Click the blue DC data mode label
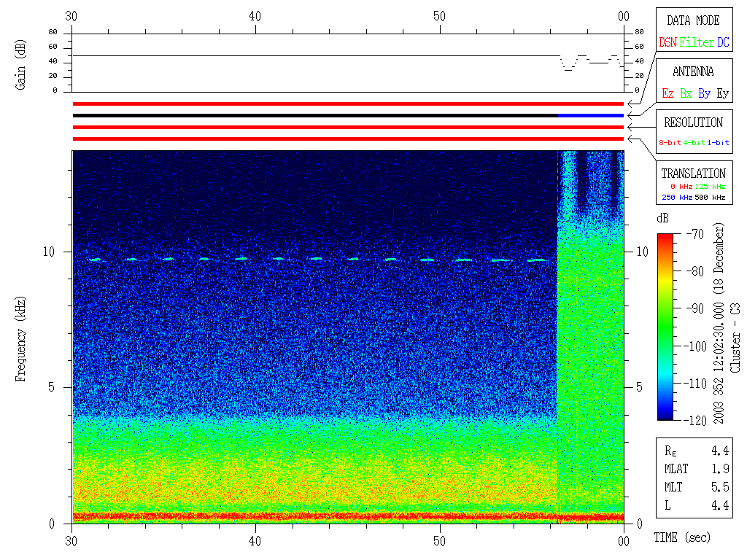This screenshot has width=747, height=560. point(723,43)
